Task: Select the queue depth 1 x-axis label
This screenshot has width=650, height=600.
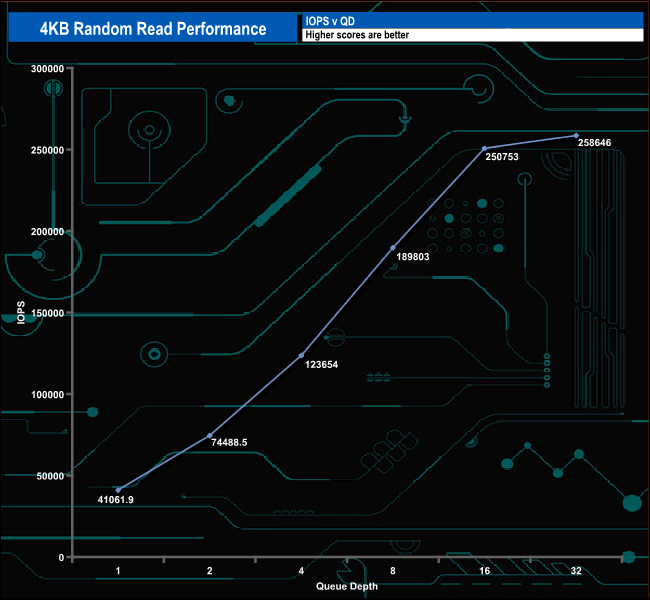Action: [x=118, y=570]
